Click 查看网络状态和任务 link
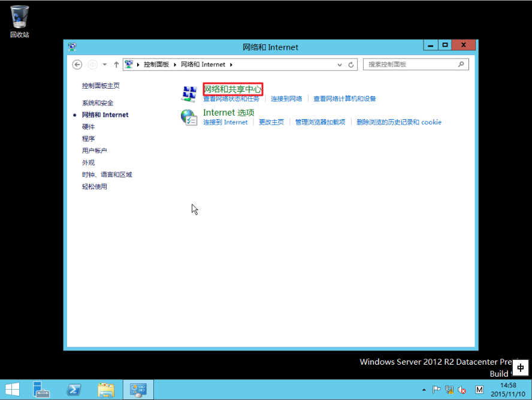The height and width of the screenshot is (400, 532). coord(231,99)
